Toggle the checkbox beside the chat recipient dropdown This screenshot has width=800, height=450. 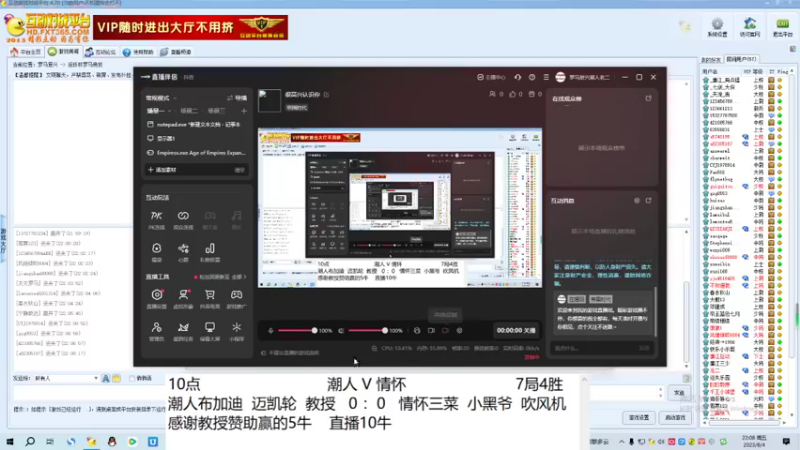(x=132, y=378)
